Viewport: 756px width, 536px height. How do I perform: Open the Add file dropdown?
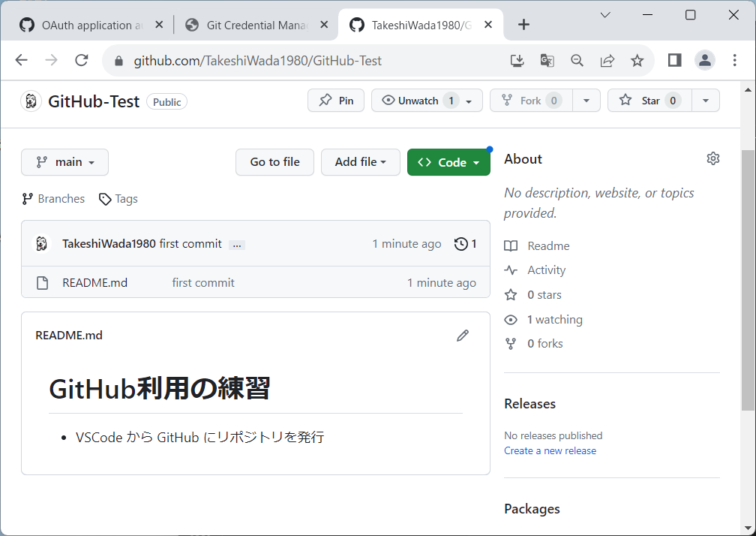[x=360, y=162]
